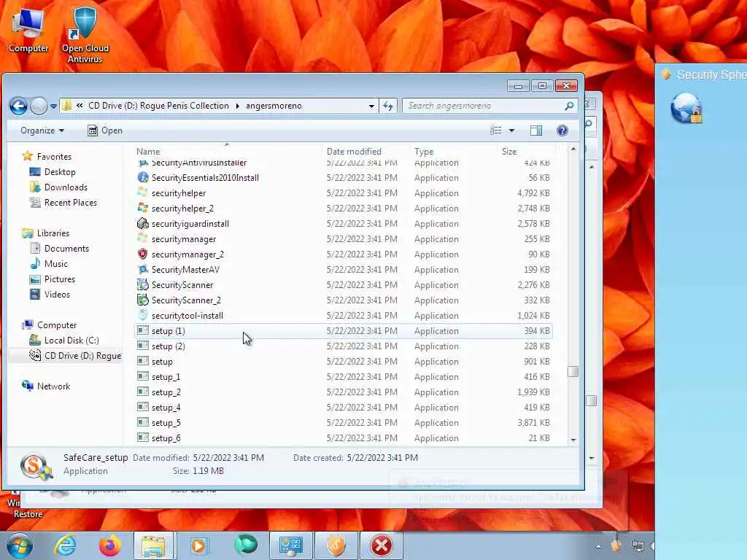Select the securitymanager file icon
Image resolution: width=747 pixels, height=560 pixels.
tap(142, 238)
